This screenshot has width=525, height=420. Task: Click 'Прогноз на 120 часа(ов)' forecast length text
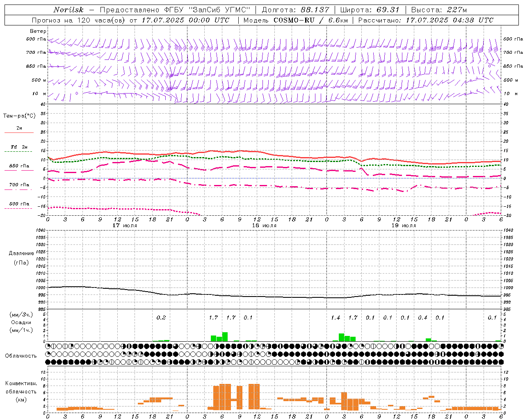point(79,20)
